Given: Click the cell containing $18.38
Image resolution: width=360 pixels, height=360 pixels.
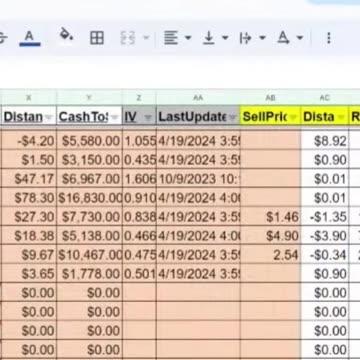Looking at the screenshot, I should [x=29, y=236].
